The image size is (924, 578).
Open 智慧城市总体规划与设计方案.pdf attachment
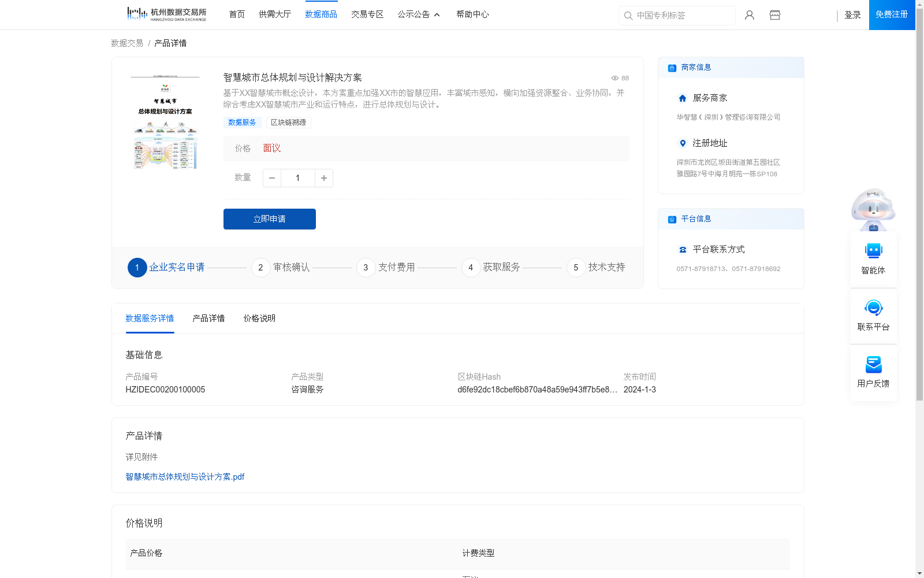pos(185,477)
